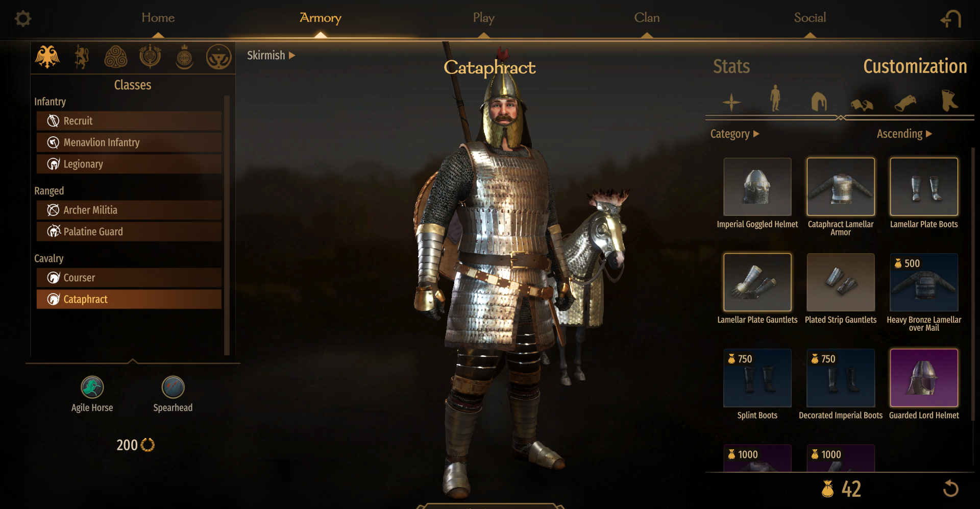Click the helmet customization filter icon
This screenshot has height=509, width=980.
tap(819, 101)
